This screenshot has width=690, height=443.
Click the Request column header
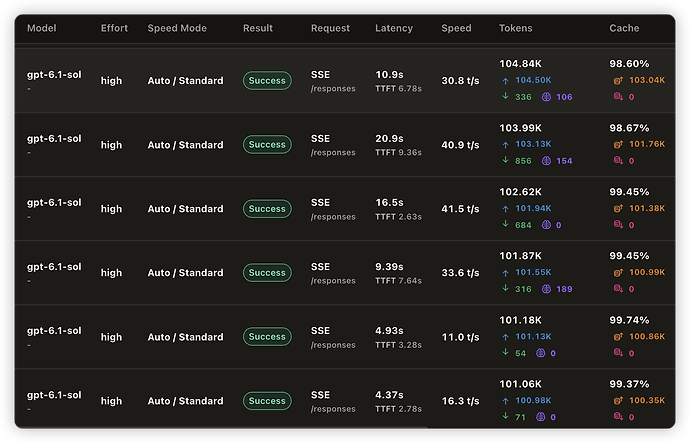(x=330, y=28)
